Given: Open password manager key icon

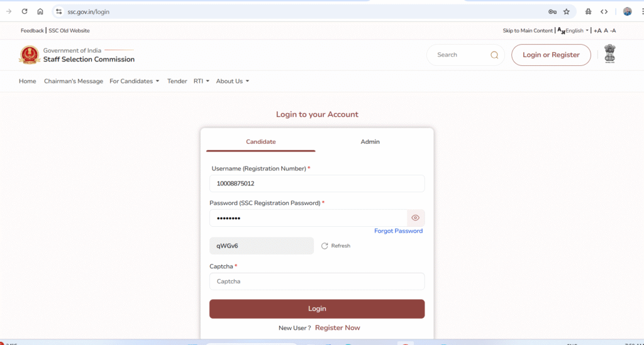Looking at the screenshot, I should point(552,11).
